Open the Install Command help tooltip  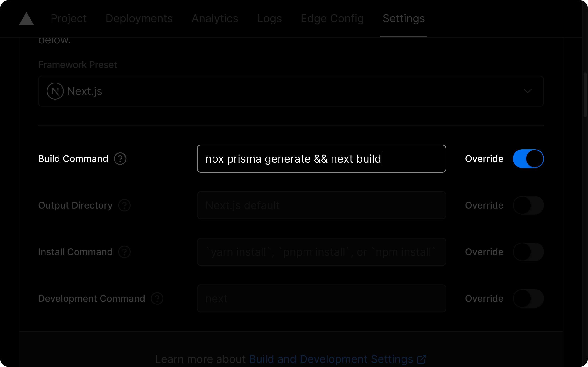click(124, 252)
